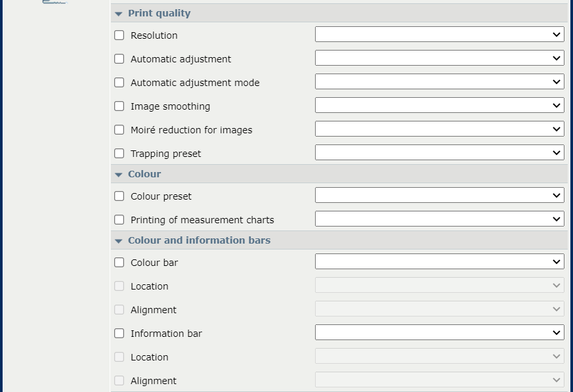Open the Colour preset dropdown

point(439,196)
